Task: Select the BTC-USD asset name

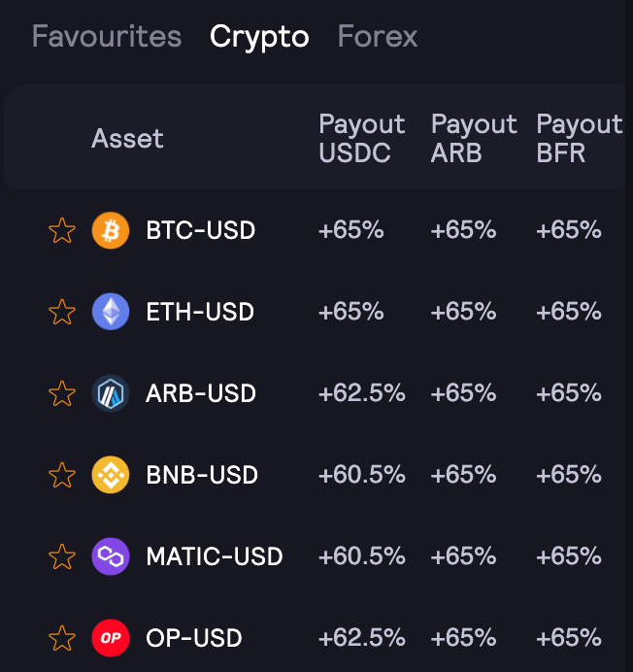Action: click(x=200, y=231)
